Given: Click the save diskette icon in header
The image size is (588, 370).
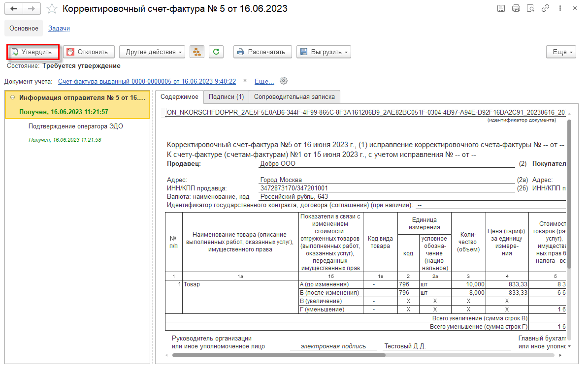Looking at the screenshot, I should point(501,8).
